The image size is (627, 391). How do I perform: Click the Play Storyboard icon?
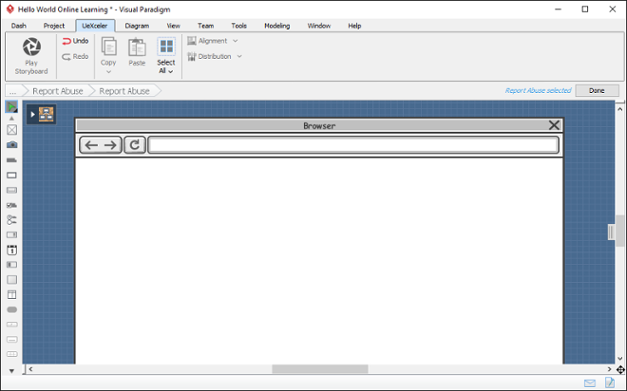(x=31, y=47)
